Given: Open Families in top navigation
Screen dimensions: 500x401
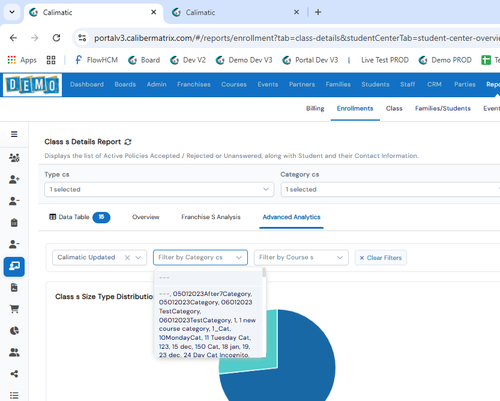Looking at the screenshot, I should point(338,84).
